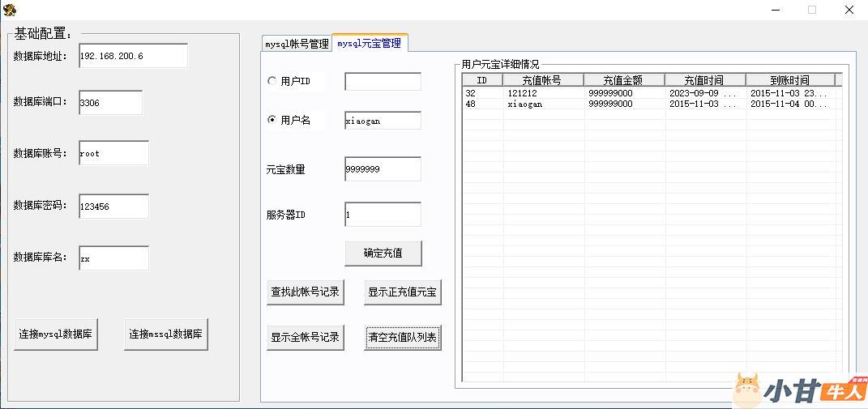Click the 数据库密码 input field

[113, 207]
